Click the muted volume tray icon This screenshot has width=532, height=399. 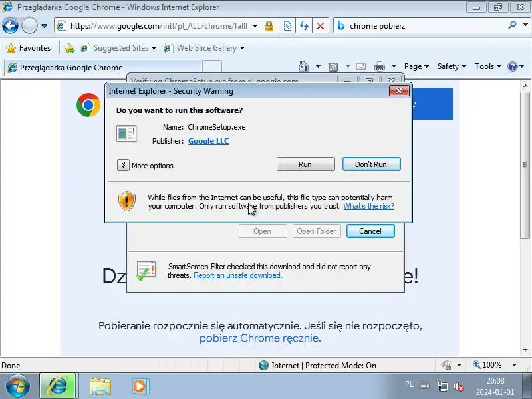click(459, 386)
